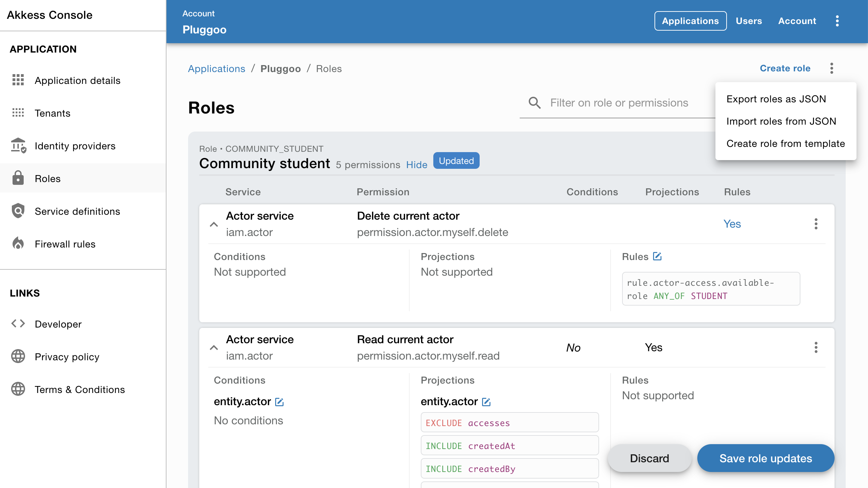Click the Applications tab in top navigation
Viewport: 868px width, 488px height.
click(x=690, y=21)
